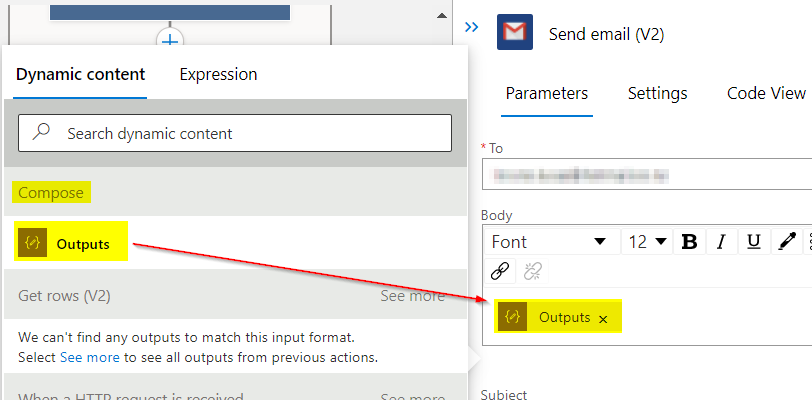Image resolution: width=812 pixels, height=400 pixels.
Task: Click the See more link in message
Action: coord(91,357)
